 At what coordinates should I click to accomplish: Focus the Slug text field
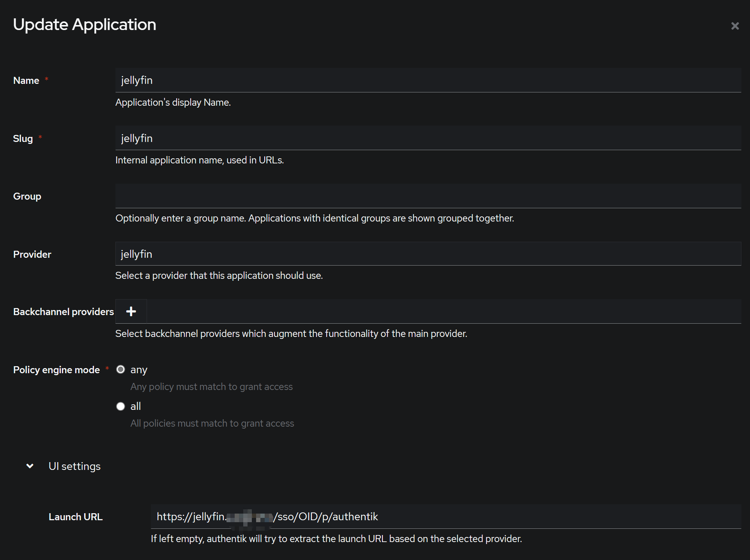pos(428,138)
